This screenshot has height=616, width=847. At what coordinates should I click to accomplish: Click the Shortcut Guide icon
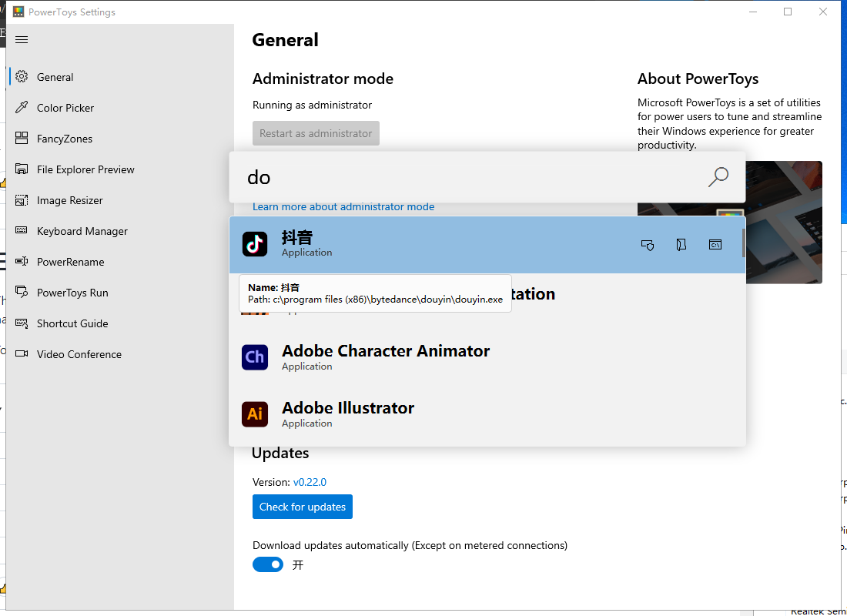pos(22,323)
